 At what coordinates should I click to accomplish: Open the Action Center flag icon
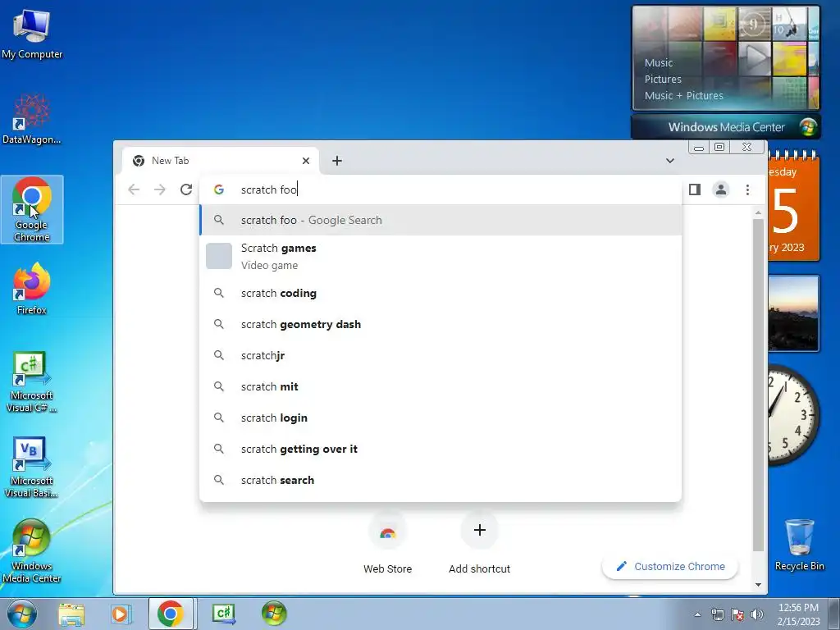pyautogui.click(x=737, y=614)
